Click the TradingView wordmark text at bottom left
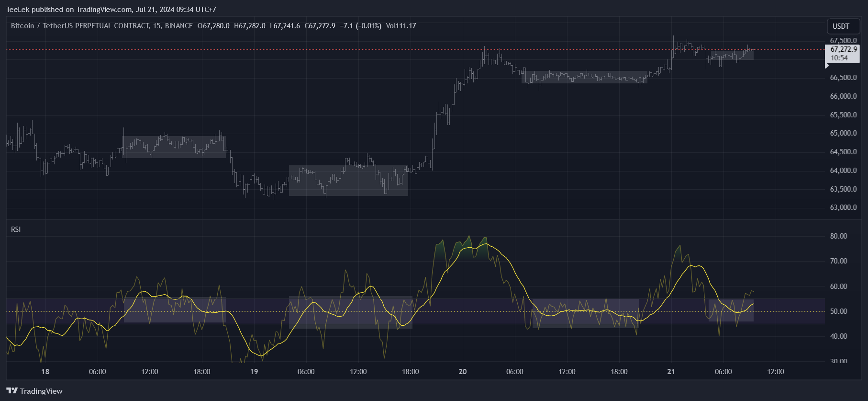The width and height of the screenshot is (868, 401). click(x=41, y=391)
